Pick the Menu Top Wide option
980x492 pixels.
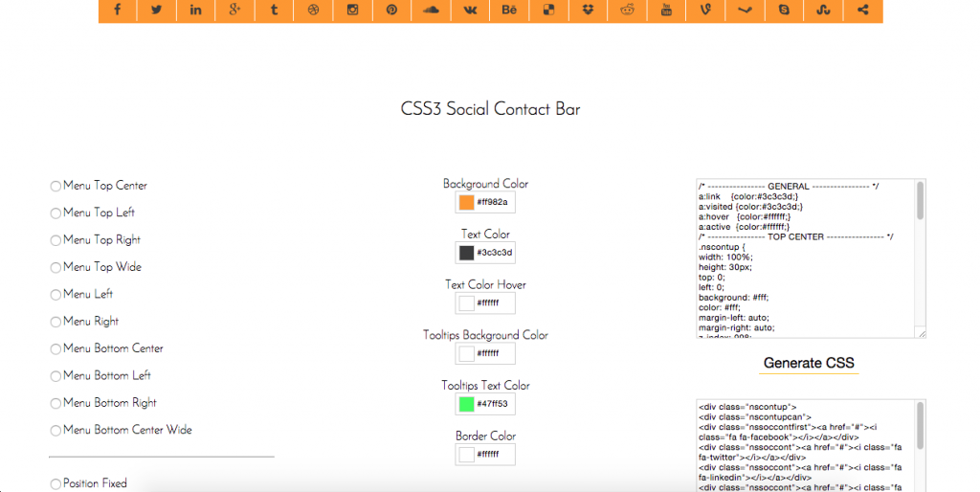click(56, 268)
